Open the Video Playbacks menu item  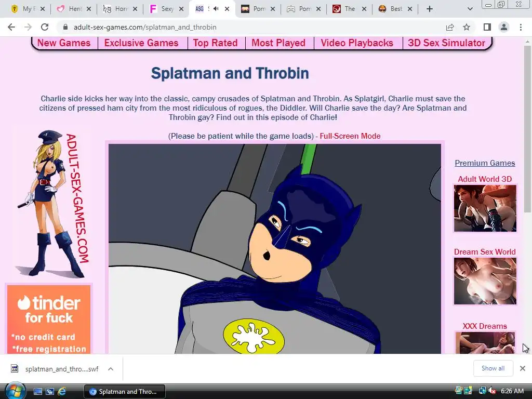[357, 43]
